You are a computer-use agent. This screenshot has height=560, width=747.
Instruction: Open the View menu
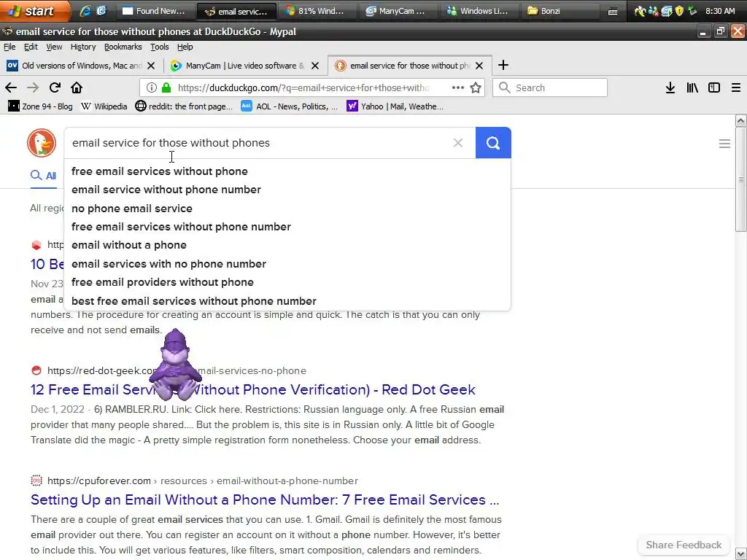click(54, 47)
